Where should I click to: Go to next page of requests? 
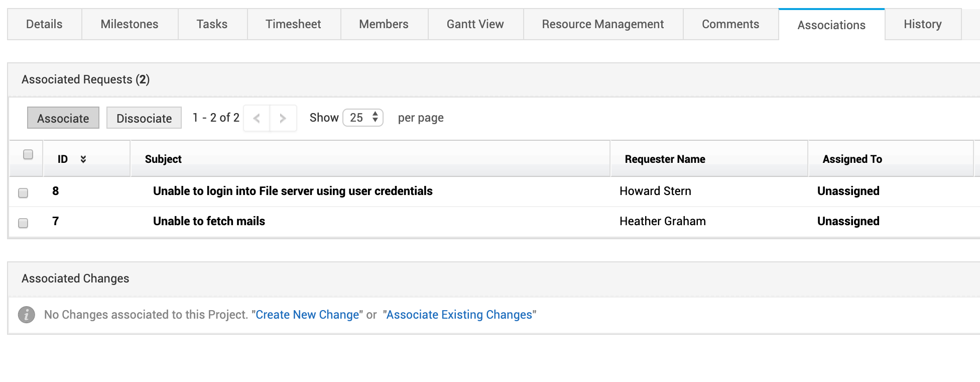coord(283,119)
